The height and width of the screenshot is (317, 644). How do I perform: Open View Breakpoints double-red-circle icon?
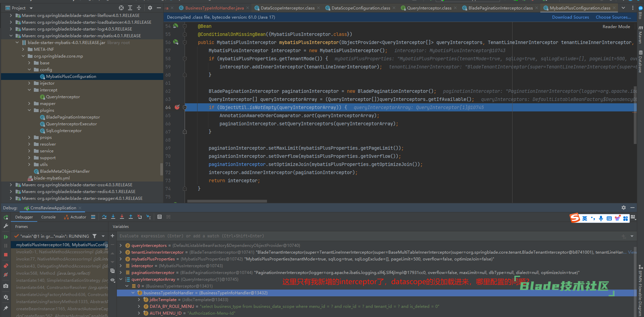[x=6, y=266]
